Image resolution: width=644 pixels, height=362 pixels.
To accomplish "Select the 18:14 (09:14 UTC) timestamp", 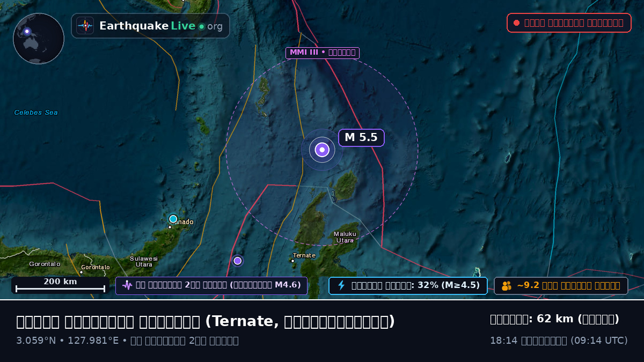I will pos(559,341).
